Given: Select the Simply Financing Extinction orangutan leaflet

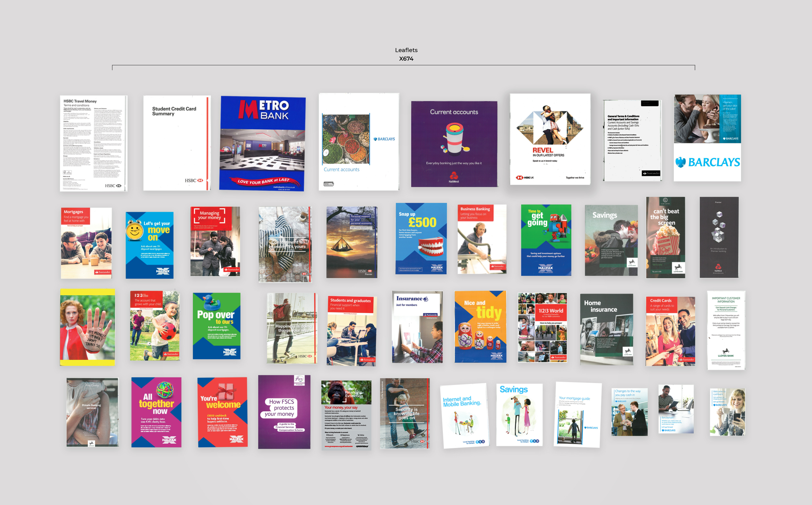Looking at the screenshot, I should (x=346, y=416).
